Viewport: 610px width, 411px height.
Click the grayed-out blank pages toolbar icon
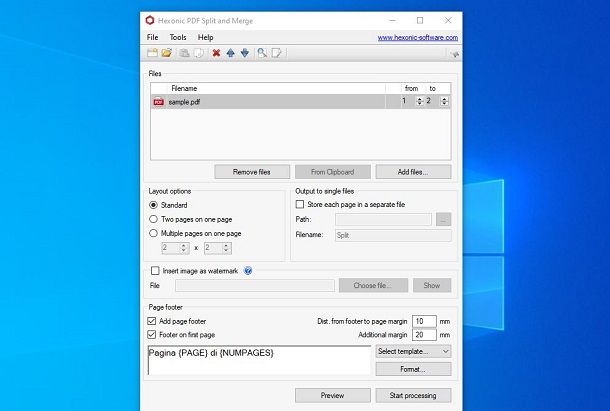(x=199, y=53)
